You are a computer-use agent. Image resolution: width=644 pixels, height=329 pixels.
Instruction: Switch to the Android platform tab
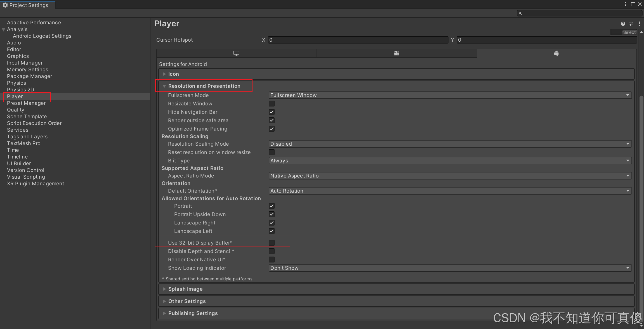pyautogui.click(x=556, y=53)
